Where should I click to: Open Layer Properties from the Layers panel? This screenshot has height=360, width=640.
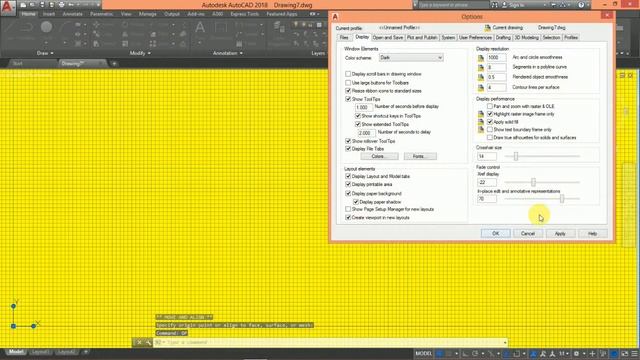279,28
